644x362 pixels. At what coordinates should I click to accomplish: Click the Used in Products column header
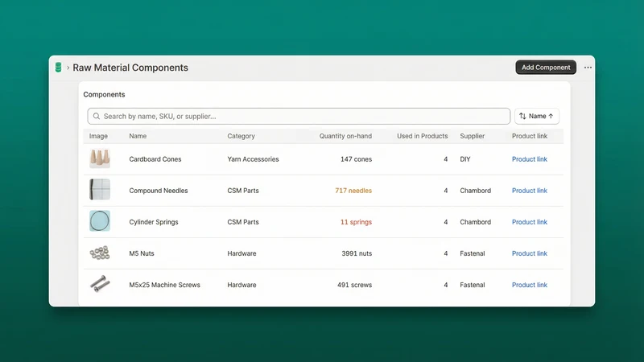click(422, 136)
